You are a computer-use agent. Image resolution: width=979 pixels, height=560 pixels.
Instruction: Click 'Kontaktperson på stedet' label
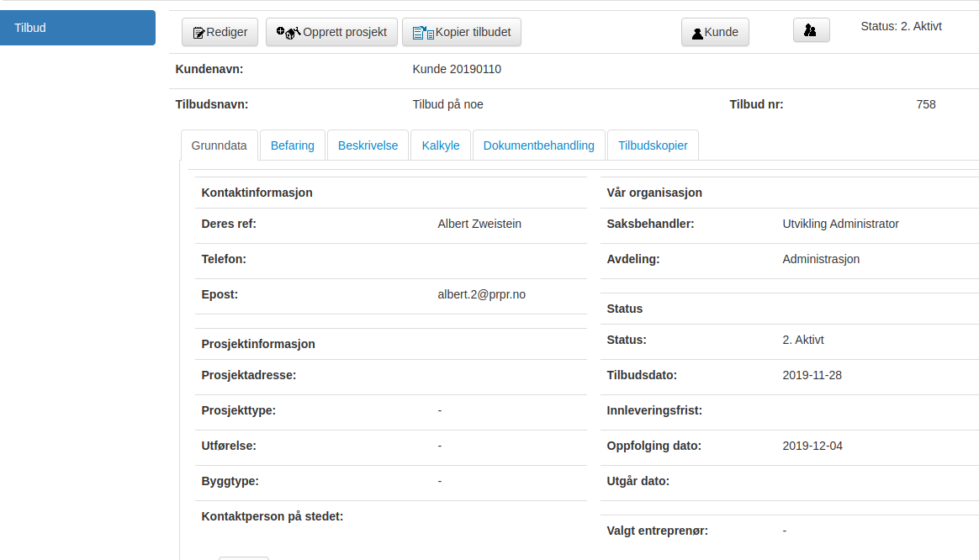coord(273,516)
